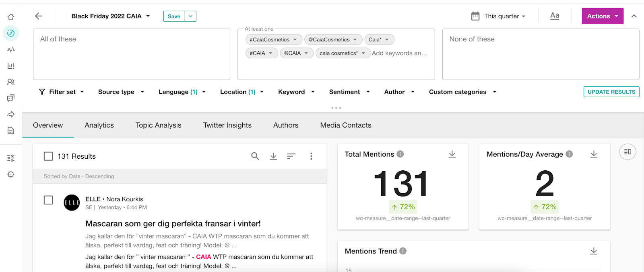Tick the ELLE article checkbox
644x272 pixels.
(x=48, y=200)
